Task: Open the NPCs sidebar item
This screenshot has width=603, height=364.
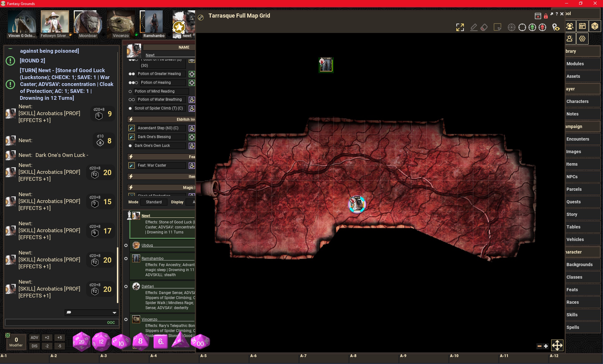Action: [583, 177]
